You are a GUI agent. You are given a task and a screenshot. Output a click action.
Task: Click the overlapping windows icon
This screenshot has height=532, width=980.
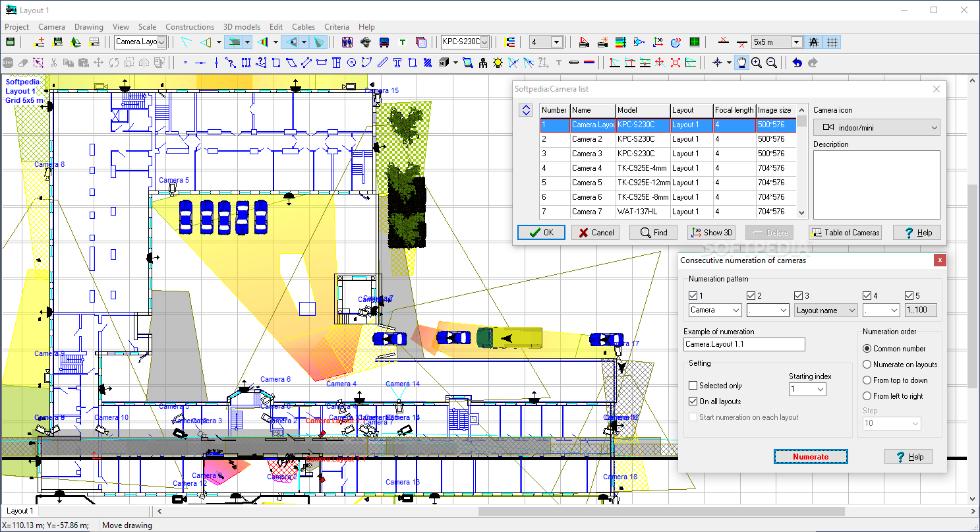421,42
